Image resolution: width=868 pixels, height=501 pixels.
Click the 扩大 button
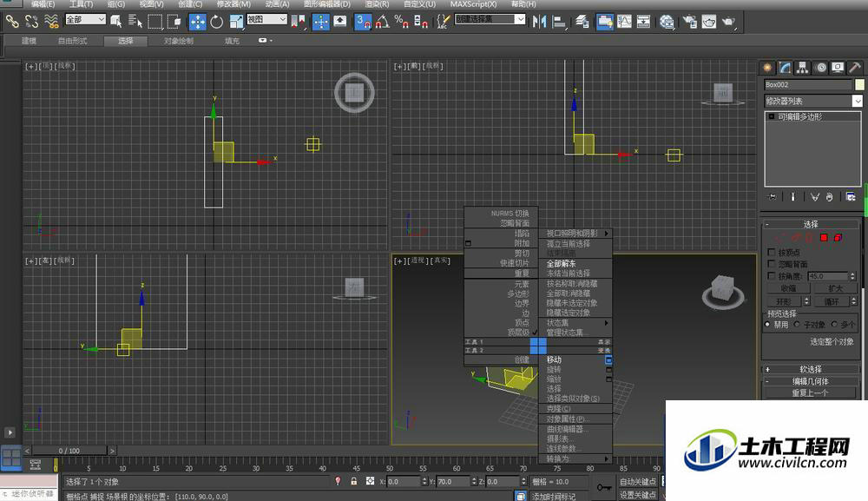(835, 288)
